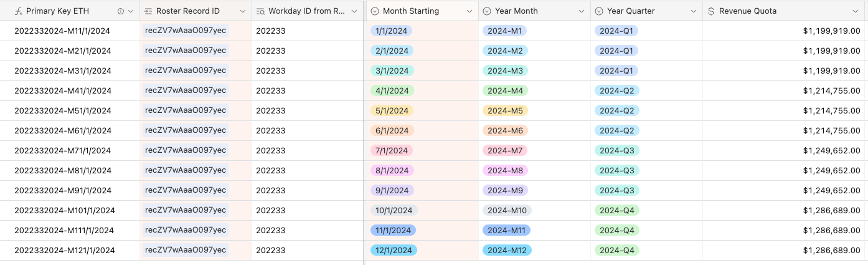Click the select-field icon beside Month Starting
The height and width of the screenshot is (265, 868).
[x=375, y=11]
